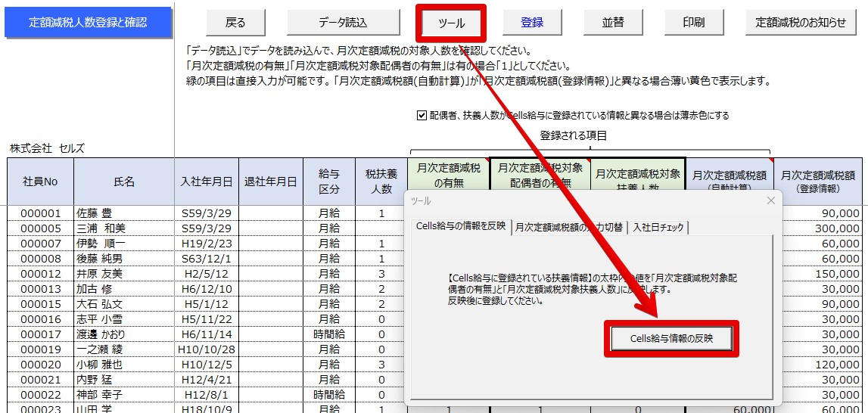This screenshot has width=868, height=413.
Task: Select 月次定額減税額(登録情報) column header
Action: click(x=817, y=182)
